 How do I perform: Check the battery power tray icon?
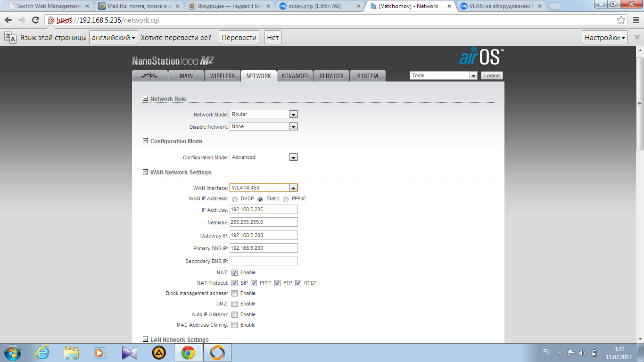(594, 353)
